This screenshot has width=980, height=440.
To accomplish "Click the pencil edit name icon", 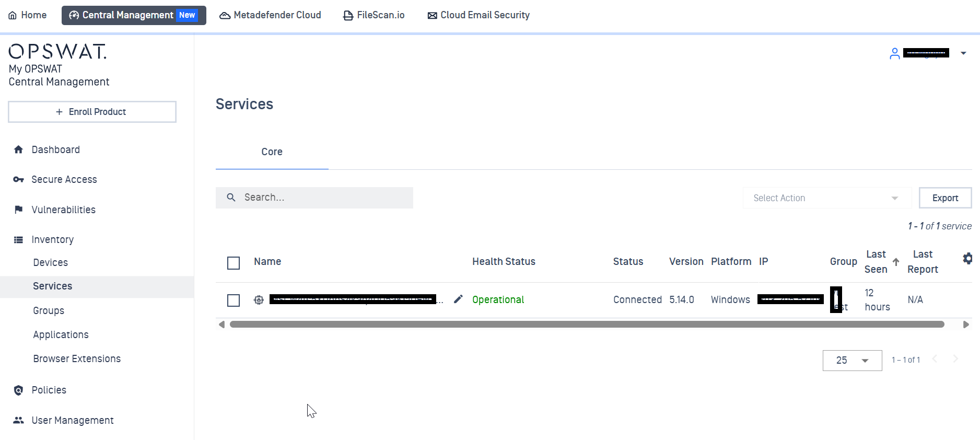I will tap(458, 299).
